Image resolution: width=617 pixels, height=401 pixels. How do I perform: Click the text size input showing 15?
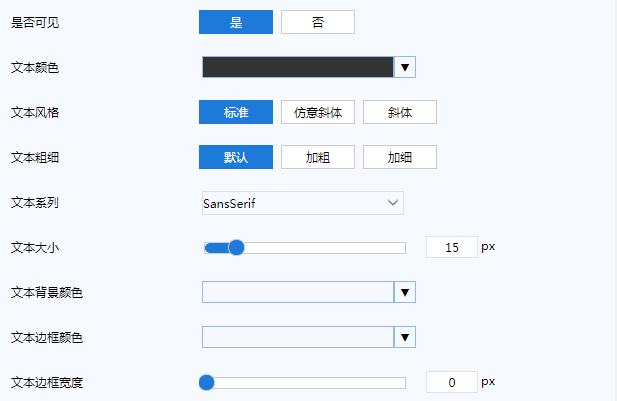tap(452, 247)
